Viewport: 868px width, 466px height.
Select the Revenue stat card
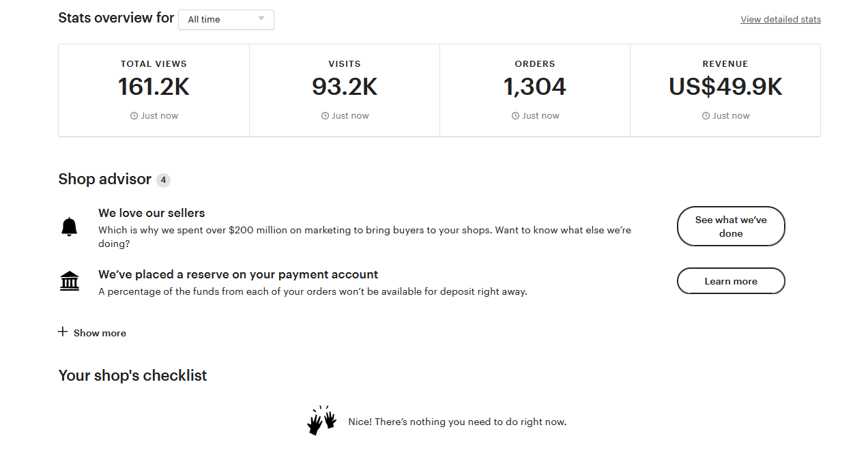click(725, 90)
